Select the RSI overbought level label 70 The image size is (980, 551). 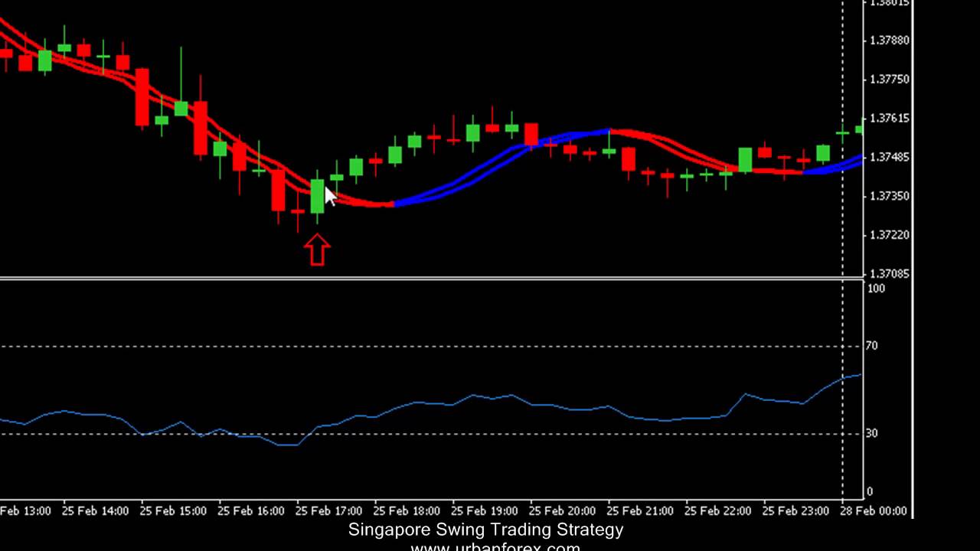point(871,346)
